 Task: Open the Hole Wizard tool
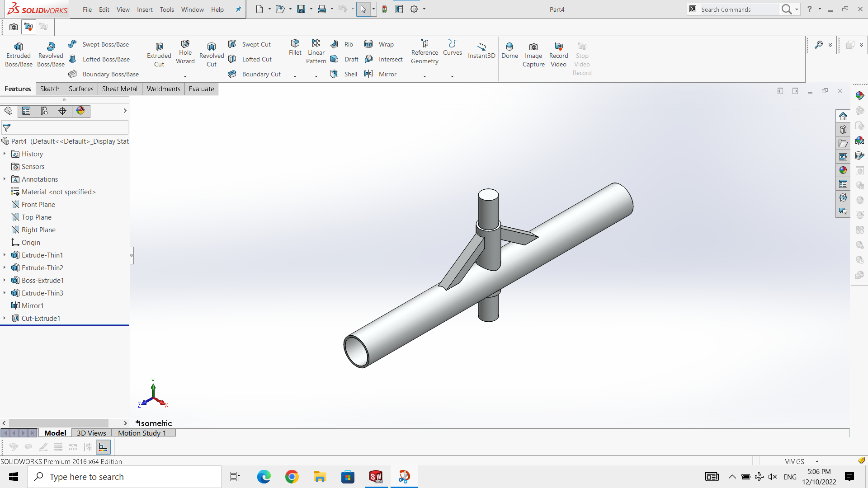tap(185, 52)
